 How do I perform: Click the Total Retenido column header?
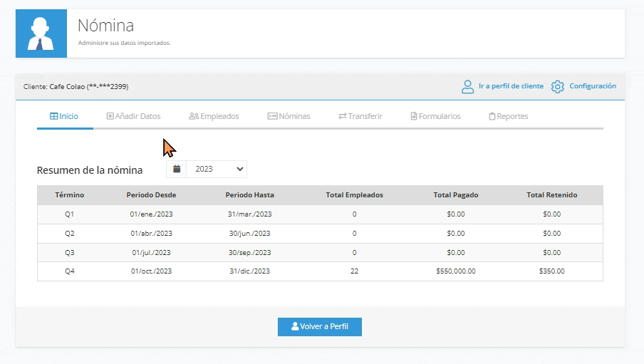pos(552,194)
